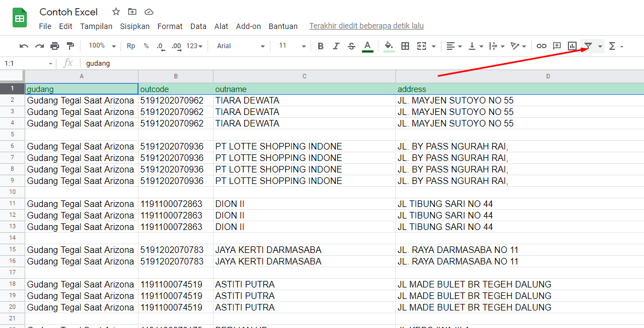Click the 'outname' header cell
The image size is (644, 328).
pos(304,89)
